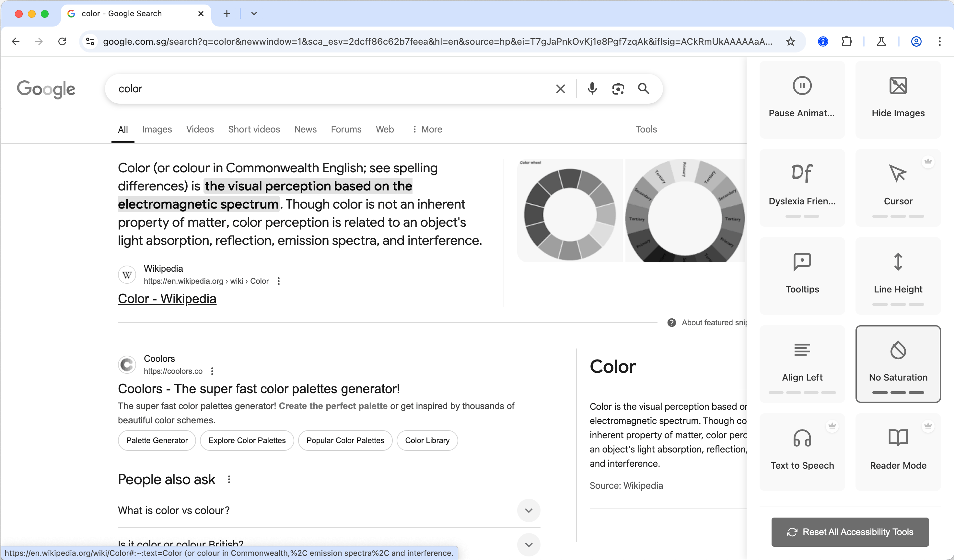954x560 pixels.
Task: Click the 'About featured snippets' text
Action: [x=714, y=322]
